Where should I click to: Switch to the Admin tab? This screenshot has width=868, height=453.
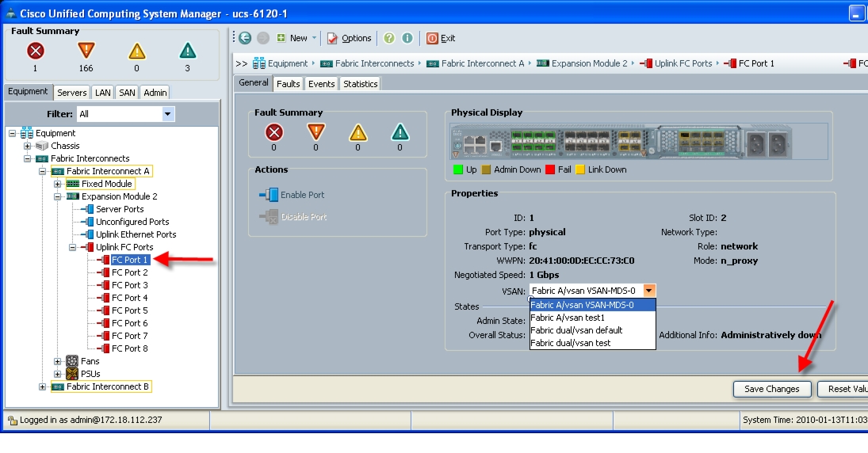155,93
